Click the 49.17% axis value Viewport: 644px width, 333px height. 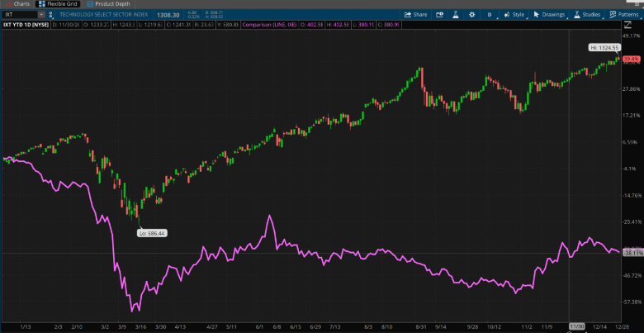[x=632, y=36]
